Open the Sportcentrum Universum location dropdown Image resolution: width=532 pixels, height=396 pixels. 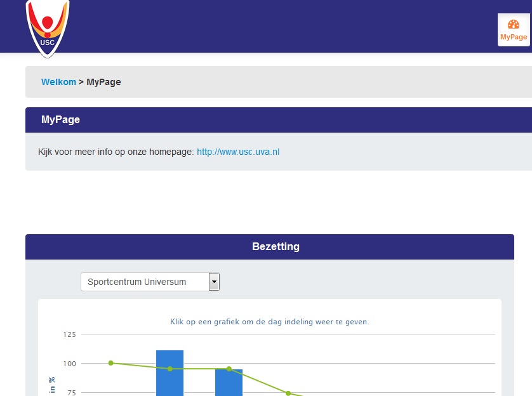coord(146,282)
